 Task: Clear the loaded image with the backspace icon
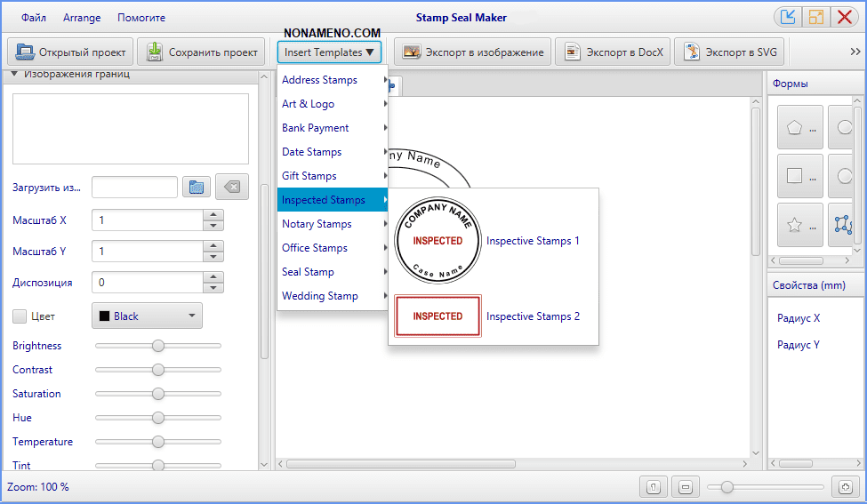[x=231, y=187]
